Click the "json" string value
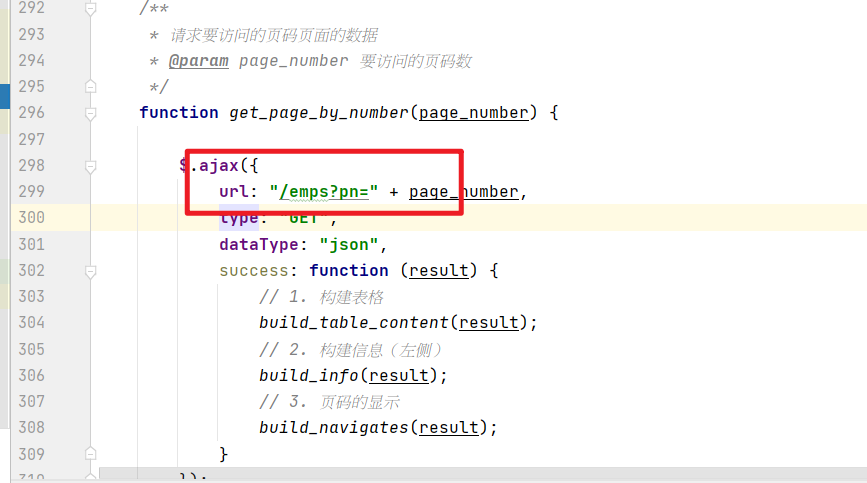867x483 pixels. [346, 244]
